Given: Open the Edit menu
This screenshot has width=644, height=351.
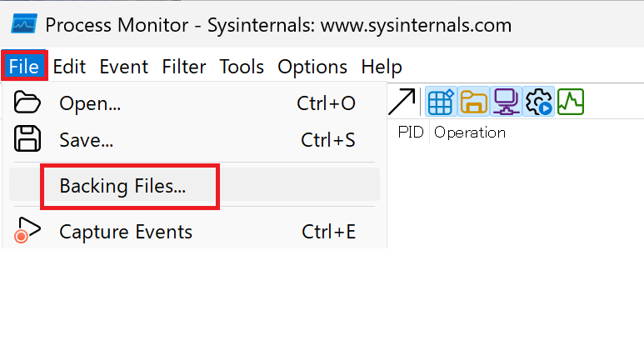Looking at the screenshot, I should [x=69, y=66].
